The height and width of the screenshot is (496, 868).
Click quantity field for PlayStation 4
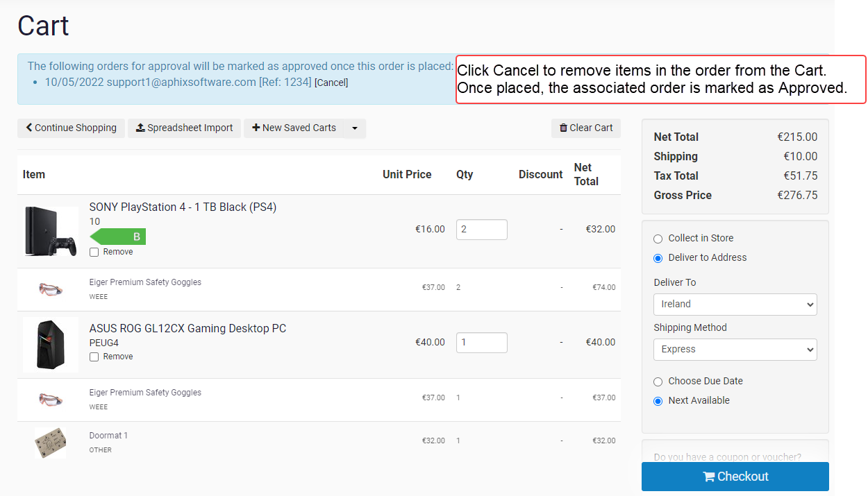coord(481,230)
